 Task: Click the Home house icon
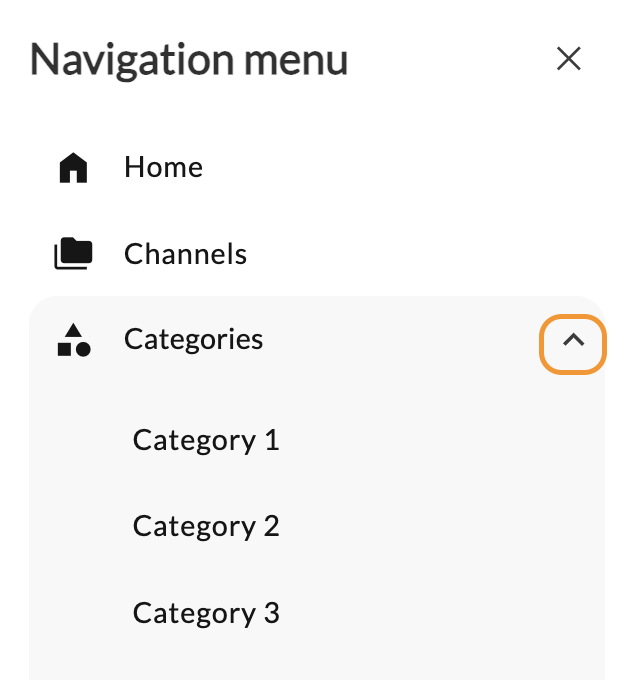[x=73, y=168]
